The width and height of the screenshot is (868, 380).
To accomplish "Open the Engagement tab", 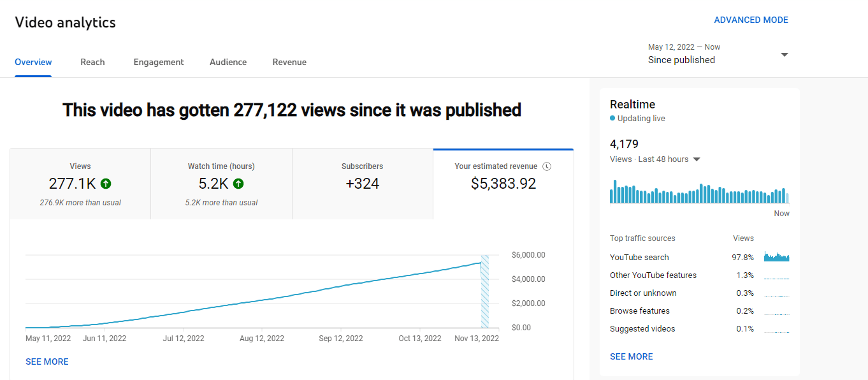I will tap(159, 62).
